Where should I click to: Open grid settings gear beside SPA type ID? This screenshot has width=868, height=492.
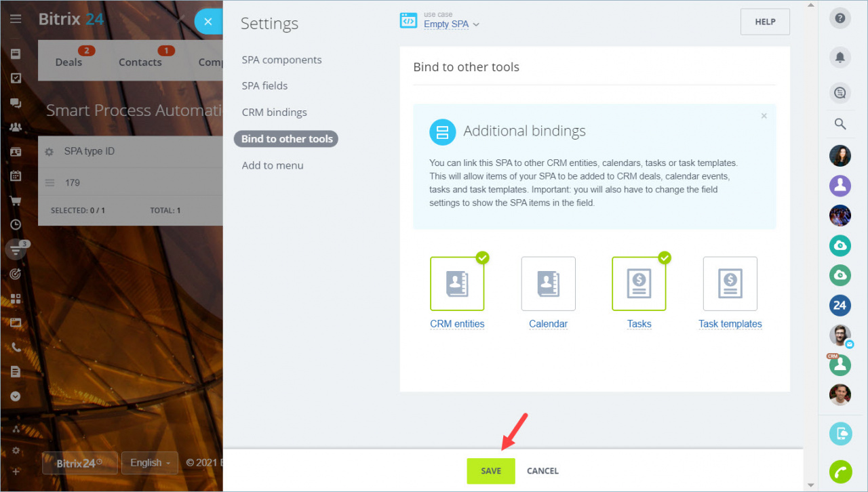point(49,152)
